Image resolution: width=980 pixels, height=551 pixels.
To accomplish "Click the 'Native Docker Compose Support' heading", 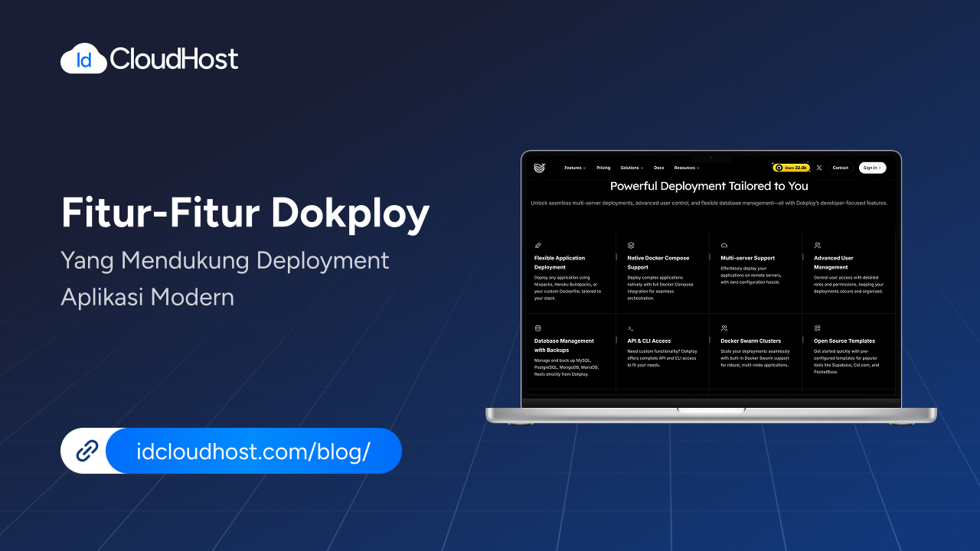I will click(658, 262).
